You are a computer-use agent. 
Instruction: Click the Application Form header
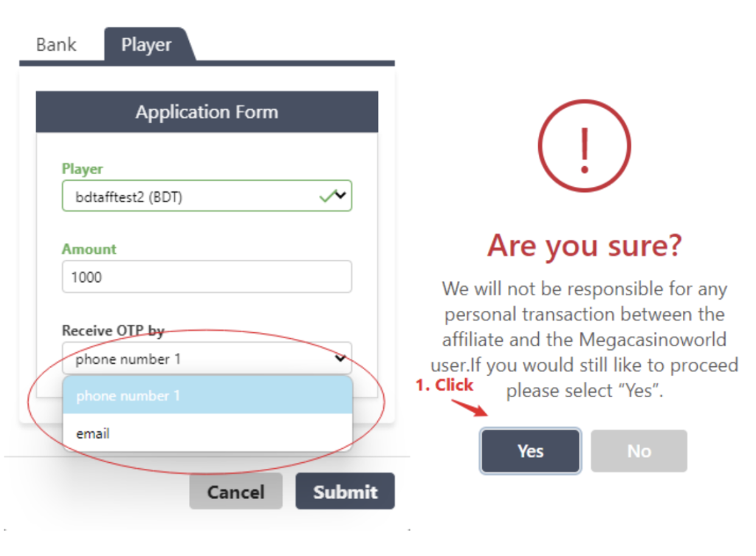207,112
